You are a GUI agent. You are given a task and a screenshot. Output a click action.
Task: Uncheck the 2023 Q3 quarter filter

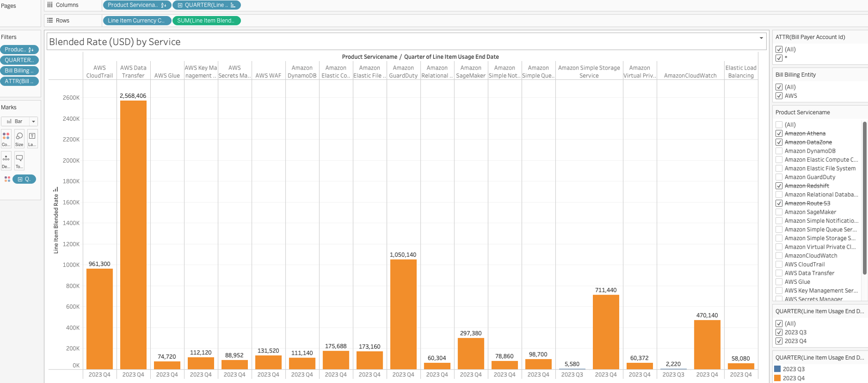(x=779, y=332)
